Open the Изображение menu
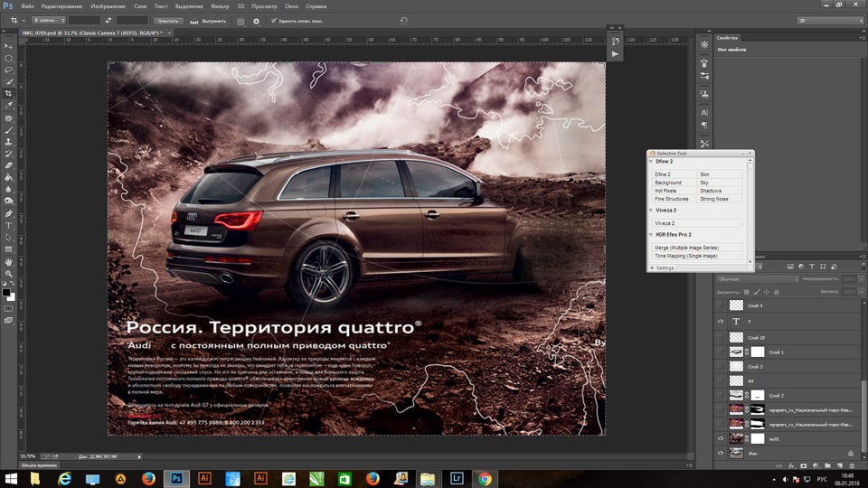 (x=108, y=6)
